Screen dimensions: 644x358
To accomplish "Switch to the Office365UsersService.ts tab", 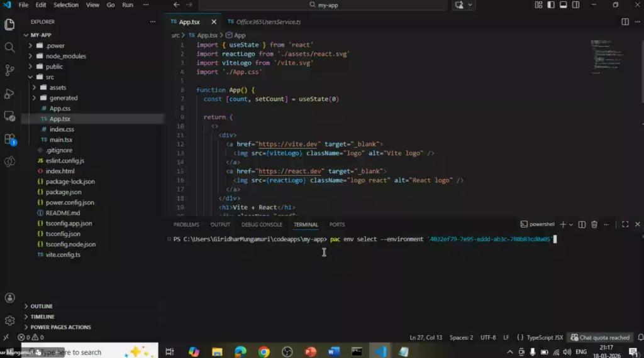I will [269, 22].
